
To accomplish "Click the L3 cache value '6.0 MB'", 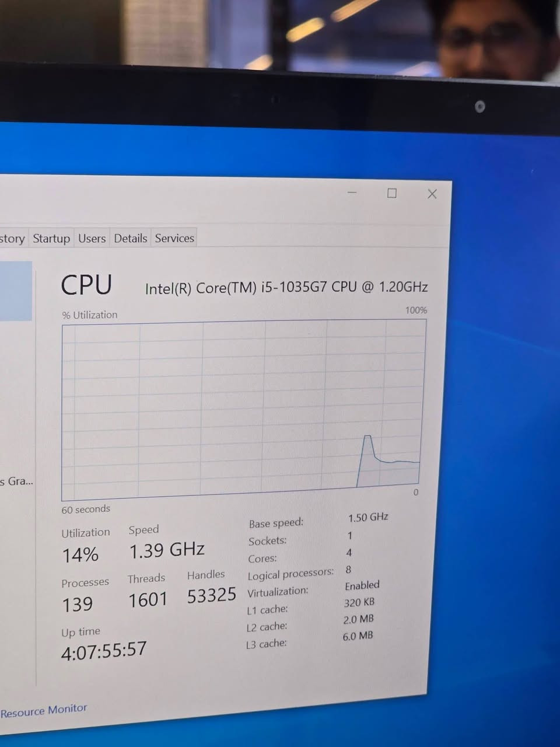I will point(358,636).
